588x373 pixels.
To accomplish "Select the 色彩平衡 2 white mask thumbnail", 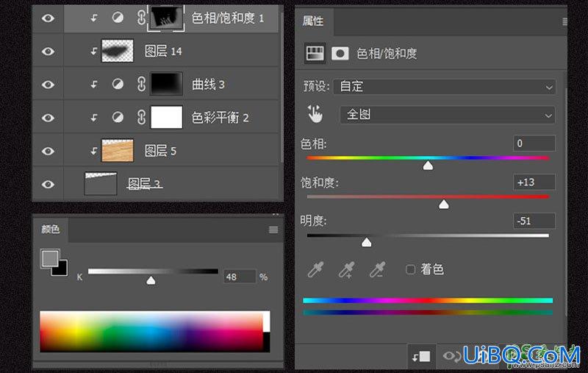I will pyautogui.click(x=166, y=117).
